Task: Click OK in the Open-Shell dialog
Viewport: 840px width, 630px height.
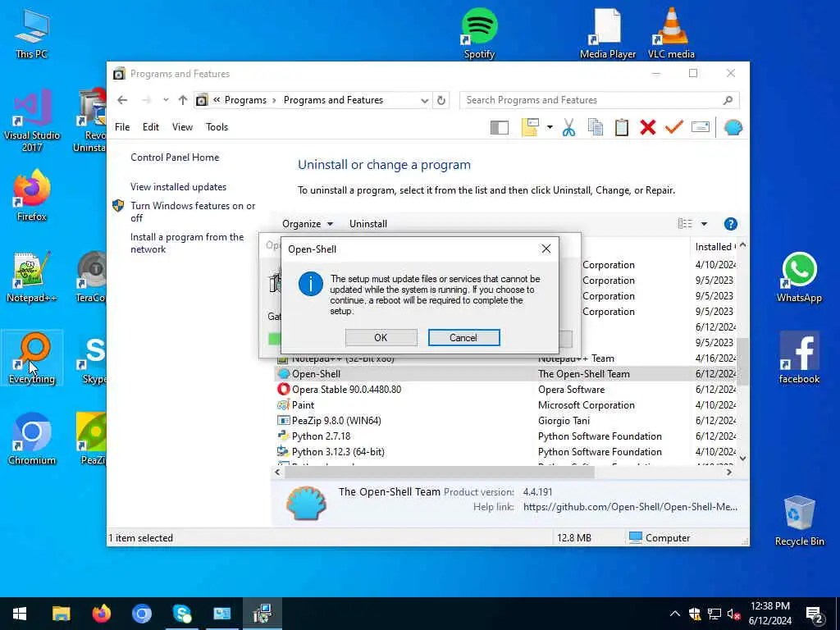Action: pyautogui.click(x=381, y=337)
